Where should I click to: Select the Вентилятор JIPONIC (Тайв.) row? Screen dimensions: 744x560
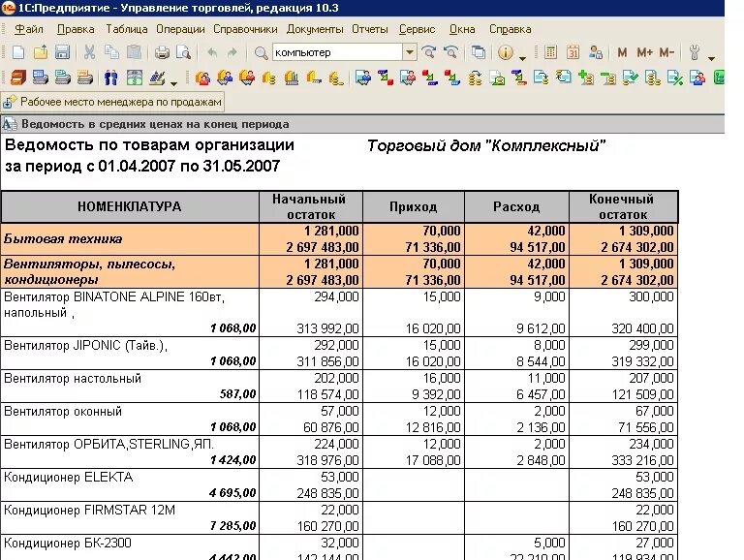(339, 353)
